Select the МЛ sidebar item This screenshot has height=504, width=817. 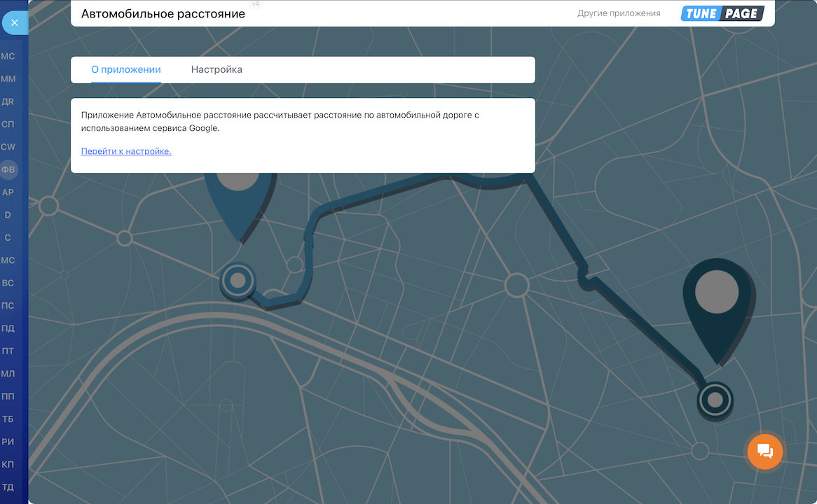(x=8, y=374)
